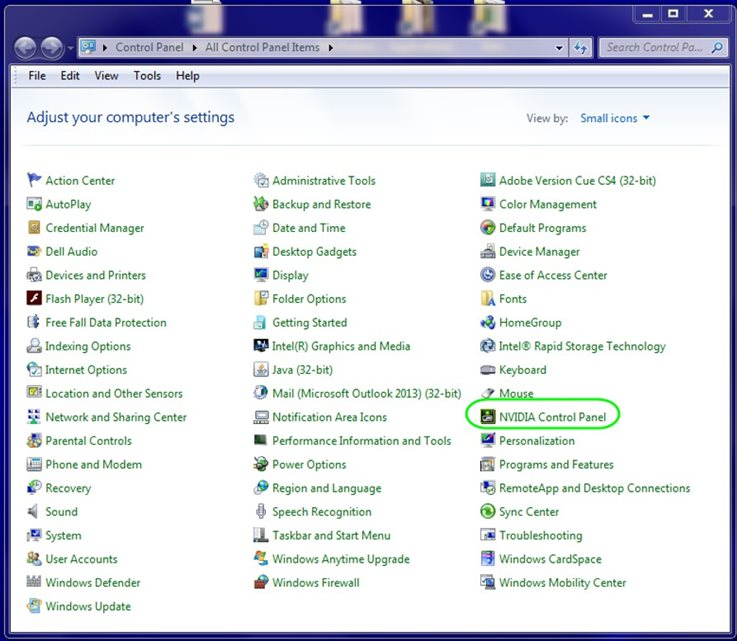
Task: Click the Indexing Options icon
Action: pyautogui.click(x=34, y=346)
